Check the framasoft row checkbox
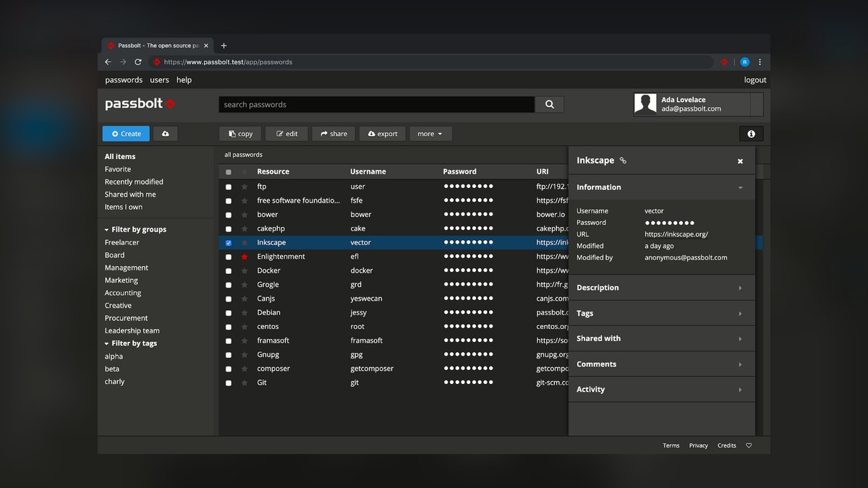Viewport: 868px width, 488px height. click(x=229, y=341)
